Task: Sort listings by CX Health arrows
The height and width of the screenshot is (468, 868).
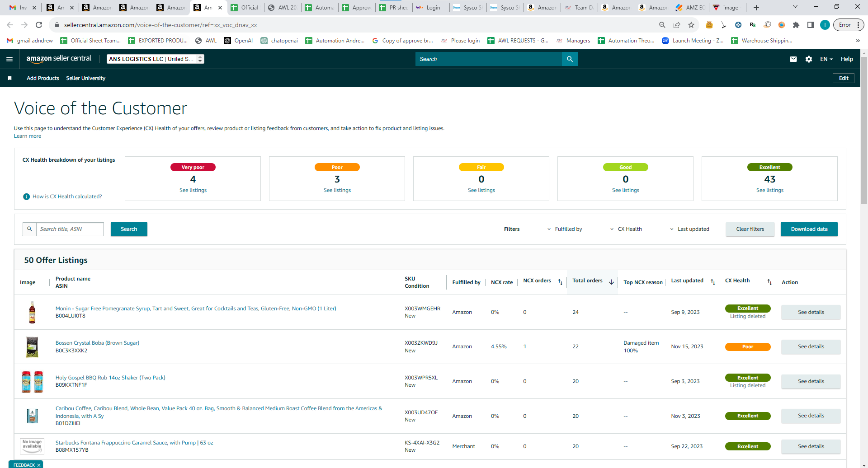Action: 769,282
